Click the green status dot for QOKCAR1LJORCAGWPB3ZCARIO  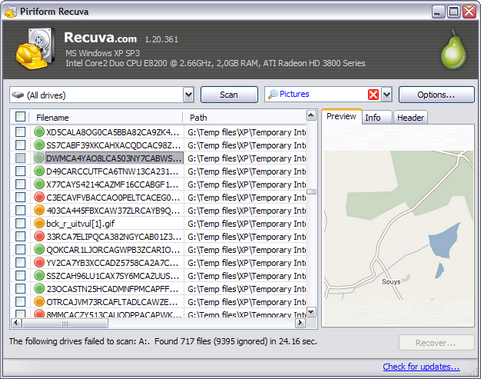(x=39, y=249)
